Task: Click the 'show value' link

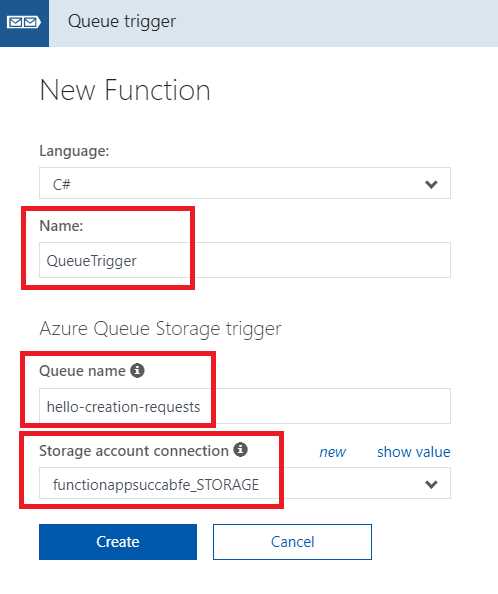Action: [x=414, y=452]
